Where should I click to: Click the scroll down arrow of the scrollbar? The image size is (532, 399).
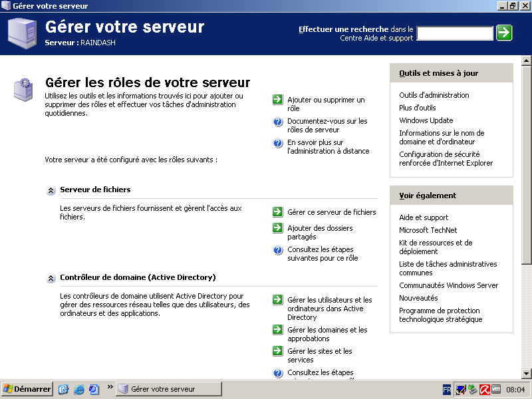click(526, 373)
